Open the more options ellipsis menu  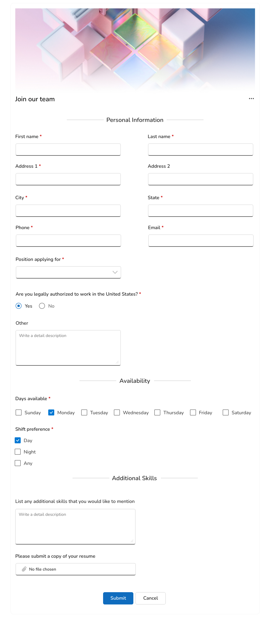tap(251, 98)
